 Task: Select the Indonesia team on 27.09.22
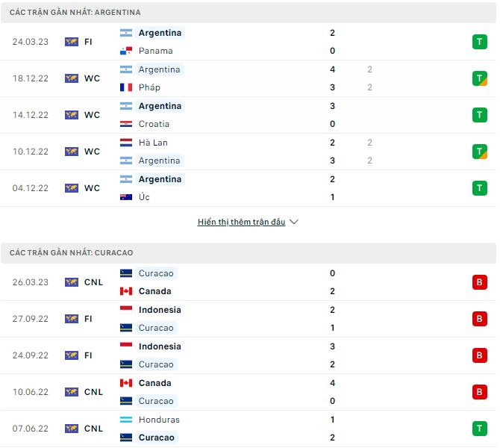[x=159, y=310]
